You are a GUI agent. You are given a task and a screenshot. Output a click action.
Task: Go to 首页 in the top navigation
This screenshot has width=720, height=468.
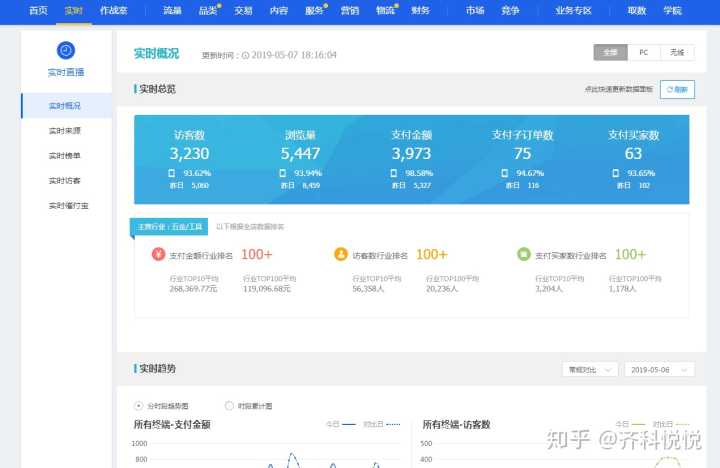(x=38, y=11)
